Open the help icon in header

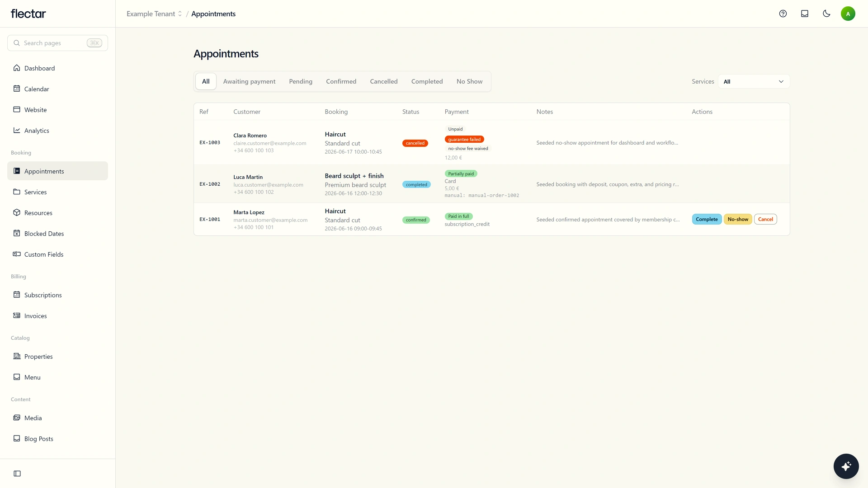tap(783, 14)
